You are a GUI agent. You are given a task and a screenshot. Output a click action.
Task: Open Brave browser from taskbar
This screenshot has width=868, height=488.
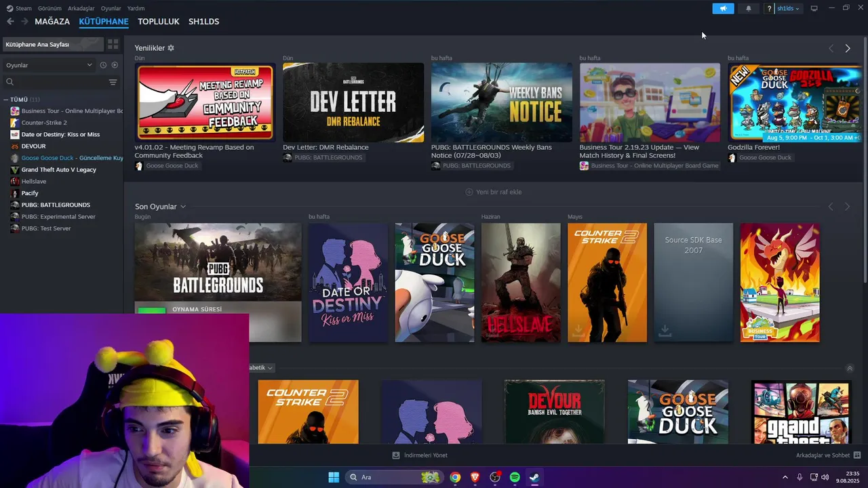click(x=475, y=477)
